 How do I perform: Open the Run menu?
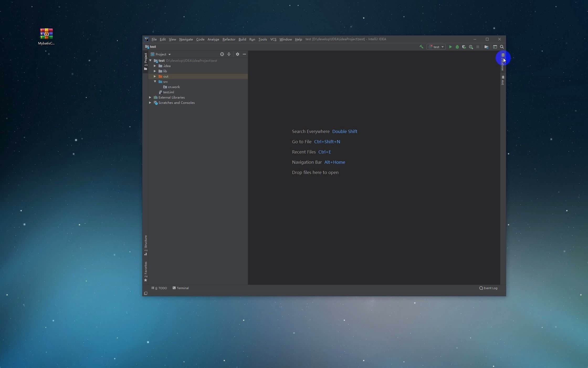(x=252, y=39)
